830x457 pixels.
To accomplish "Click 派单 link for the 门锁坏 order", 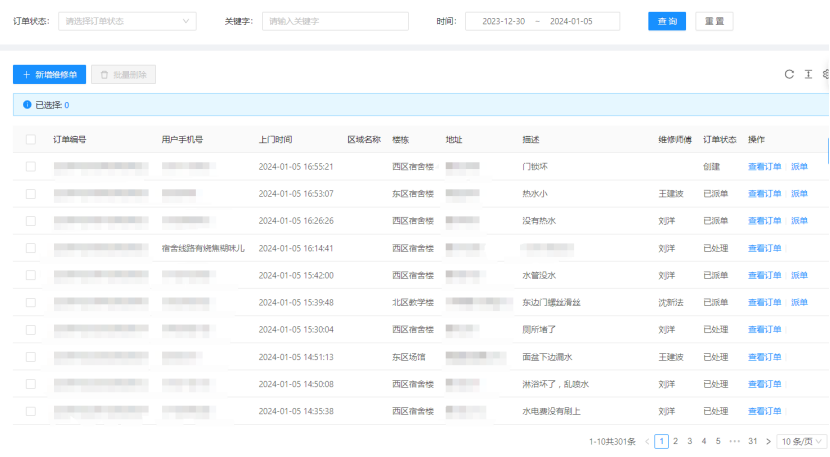I will coord(799,167).
